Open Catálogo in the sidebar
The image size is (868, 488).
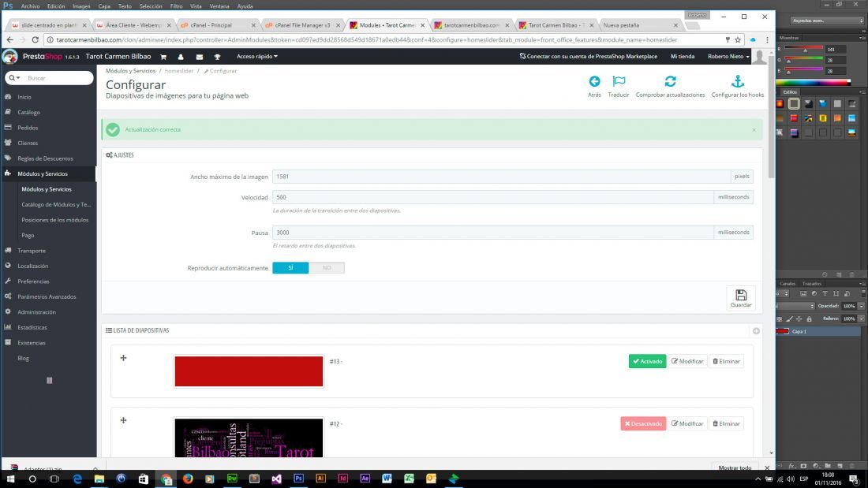point(28,112)
